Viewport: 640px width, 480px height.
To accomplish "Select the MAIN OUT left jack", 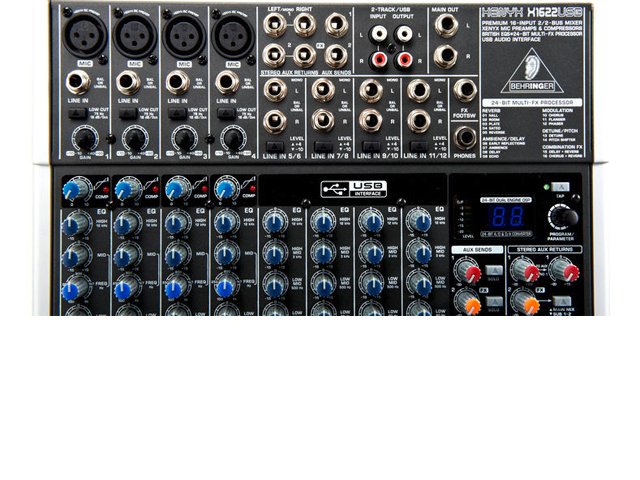I will [x=446, y=25].
